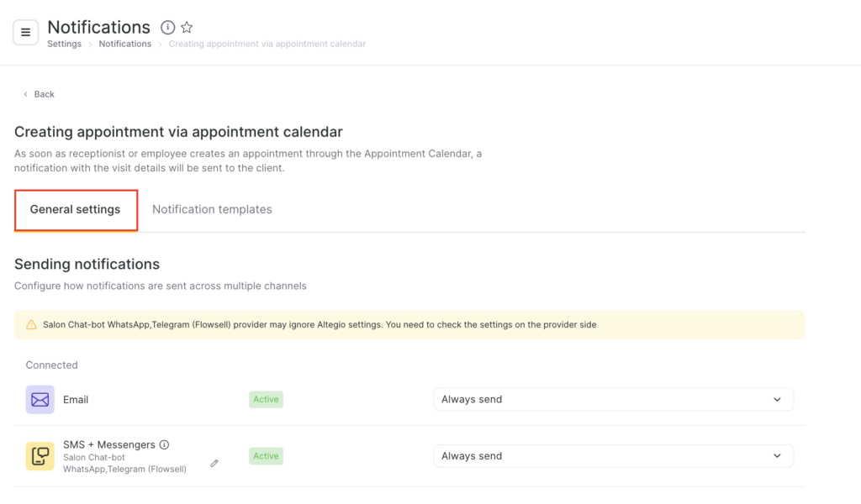
Task: Open the Email send mode dropdown
Action: pyautogui.click(x=613, y=400)
